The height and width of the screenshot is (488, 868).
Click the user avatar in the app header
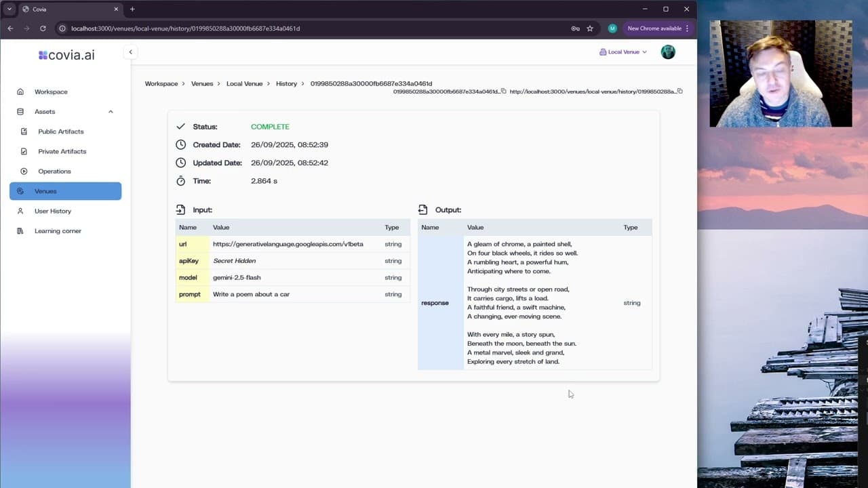tap(668, 52)
